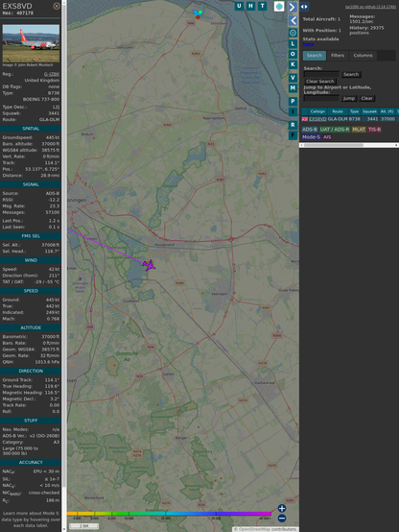Open the map layer switcher icon
399x532 pixels.
[x=279, y=6]
